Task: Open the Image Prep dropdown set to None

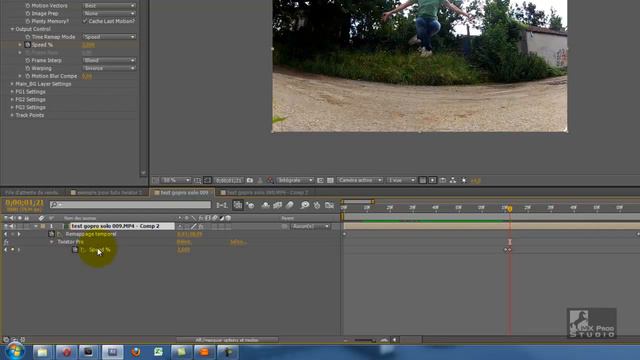Action: pyautogui.click(x=109, y=13)
